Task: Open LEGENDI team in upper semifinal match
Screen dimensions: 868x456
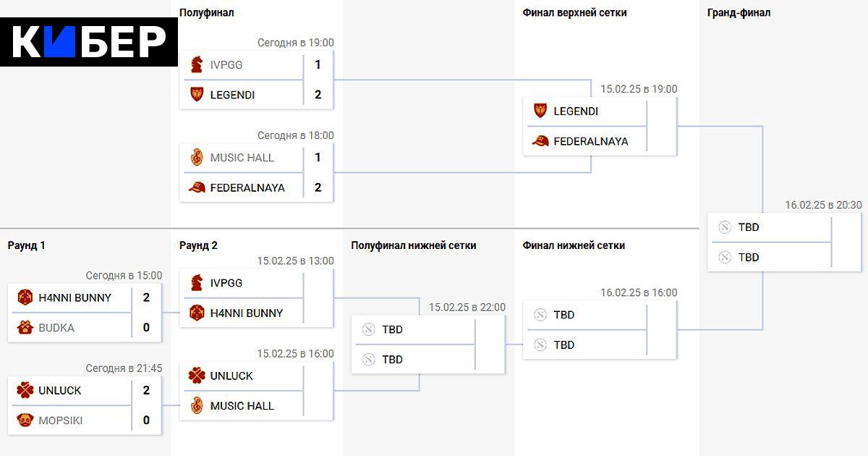Action: pyautogui.click(x=232, y=95)
